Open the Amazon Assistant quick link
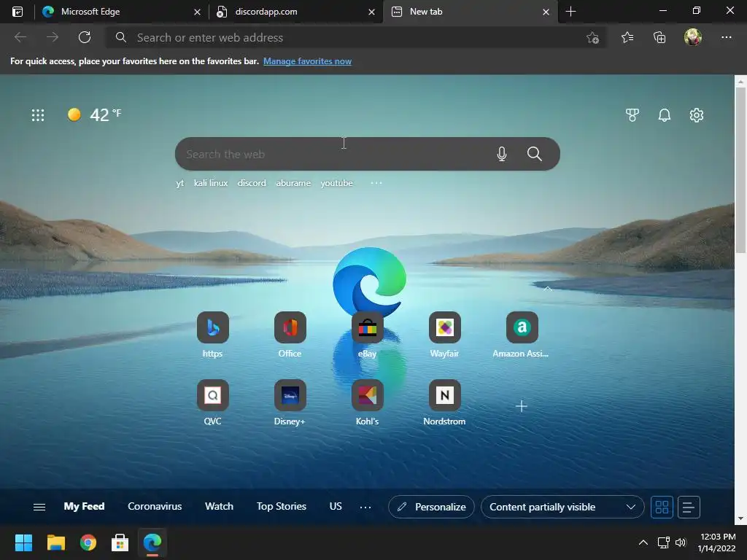747x560 pixels. [521, 334]
